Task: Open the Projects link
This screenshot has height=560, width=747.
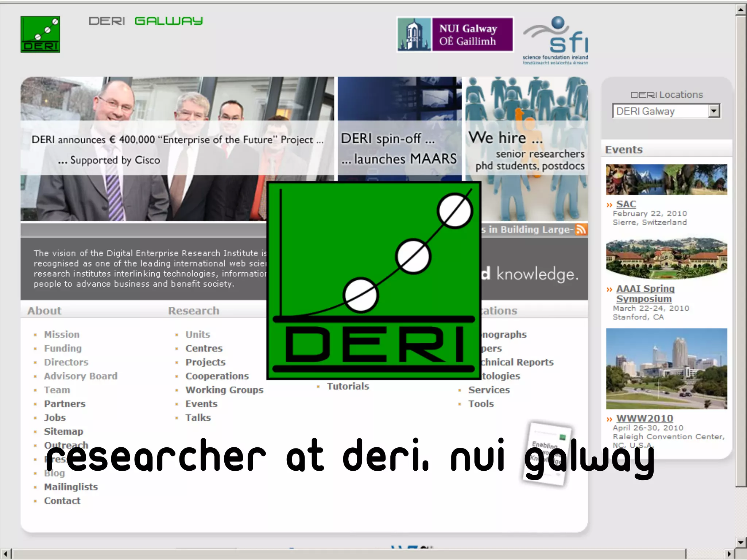Action: click(x=205, y=362)
